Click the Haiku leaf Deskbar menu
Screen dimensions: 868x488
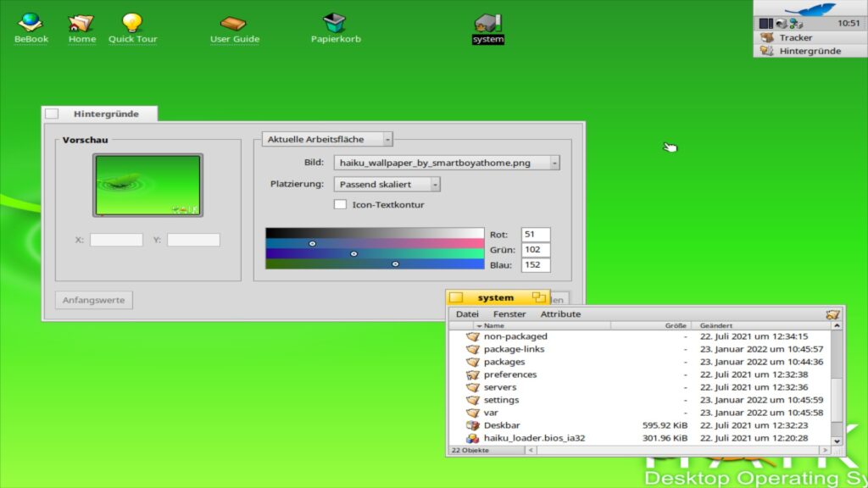pyautogui.click(x=810, y=8)
